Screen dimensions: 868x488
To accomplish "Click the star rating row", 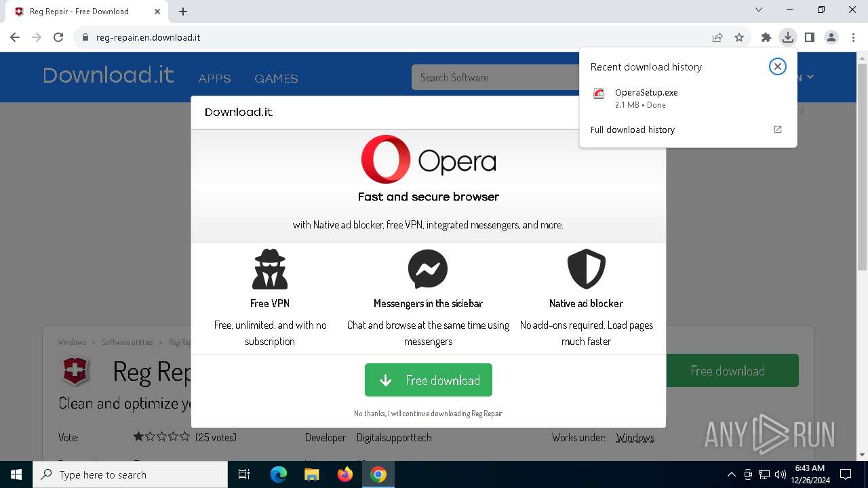I will (x=161, y=437).
